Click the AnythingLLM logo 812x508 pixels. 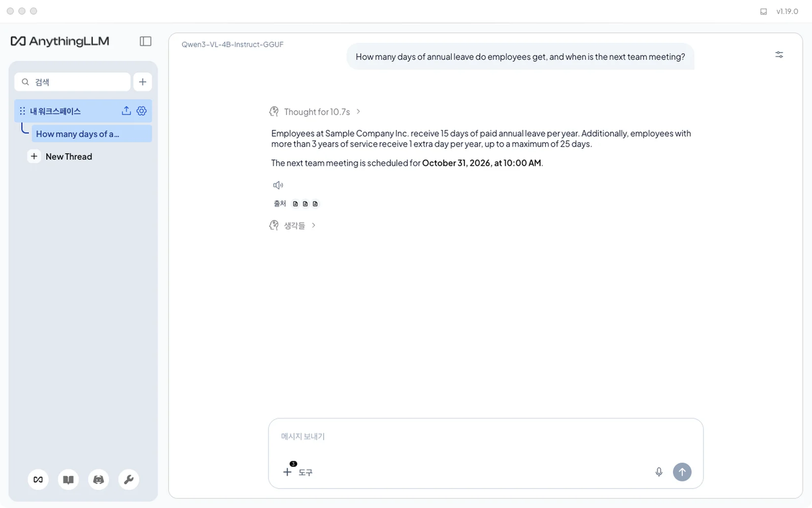pos(60,41)
